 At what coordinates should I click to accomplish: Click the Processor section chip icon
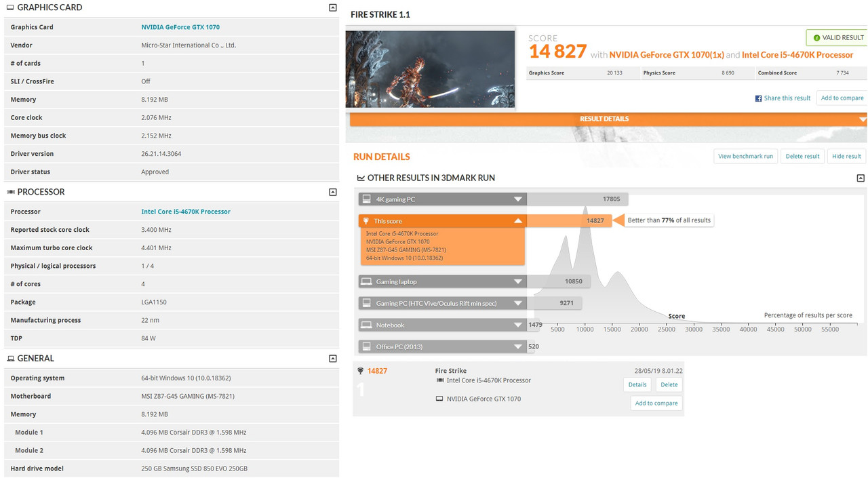tap(11, 192)
